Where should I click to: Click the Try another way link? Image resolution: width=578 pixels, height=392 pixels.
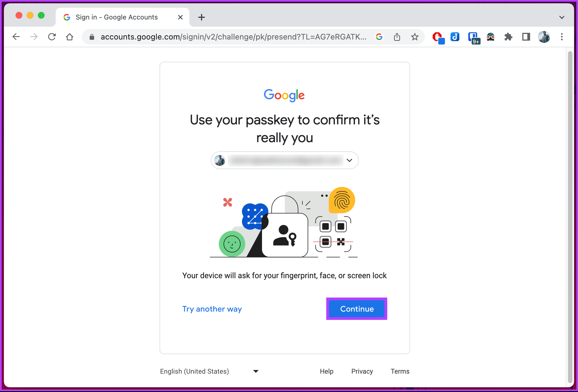(212, 309)
